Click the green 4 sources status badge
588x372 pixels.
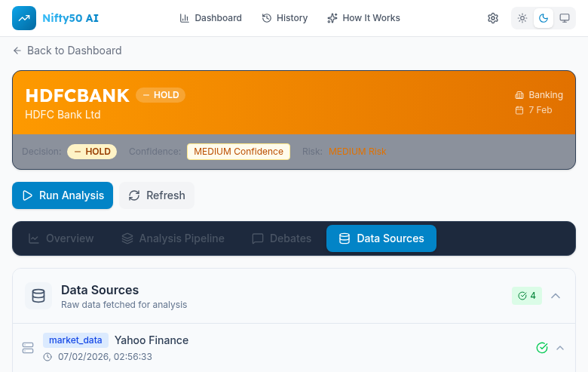(x=527, y=296)
